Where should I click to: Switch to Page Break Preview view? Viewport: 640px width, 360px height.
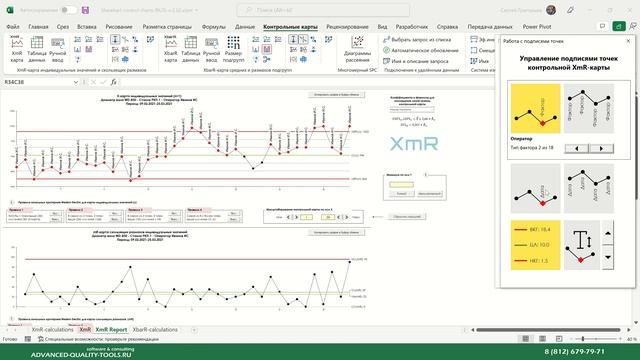click(x=559, y=339)
